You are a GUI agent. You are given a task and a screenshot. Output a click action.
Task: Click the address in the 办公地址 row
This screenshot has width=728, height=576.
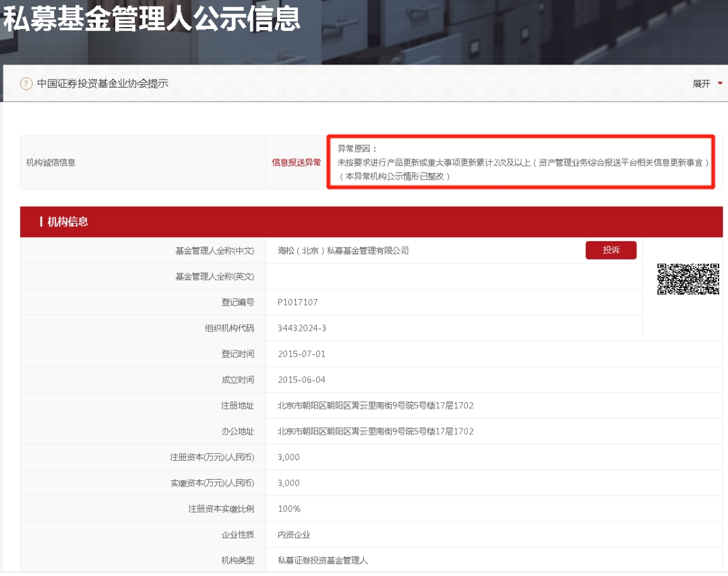click(x=375, y=431)
